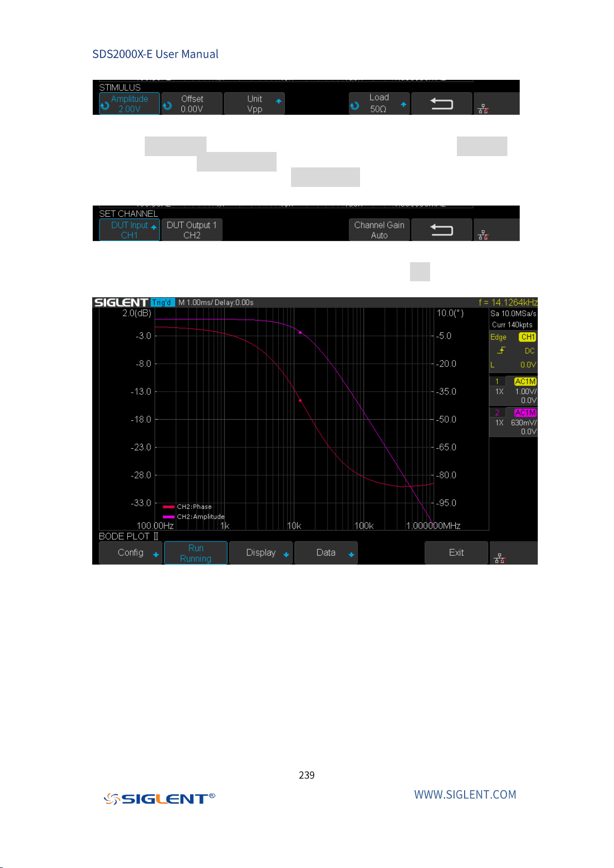The width and height of the screenshot is (614, 868).
Task: Open the Data menu
Action: click(x=326, y=553)
